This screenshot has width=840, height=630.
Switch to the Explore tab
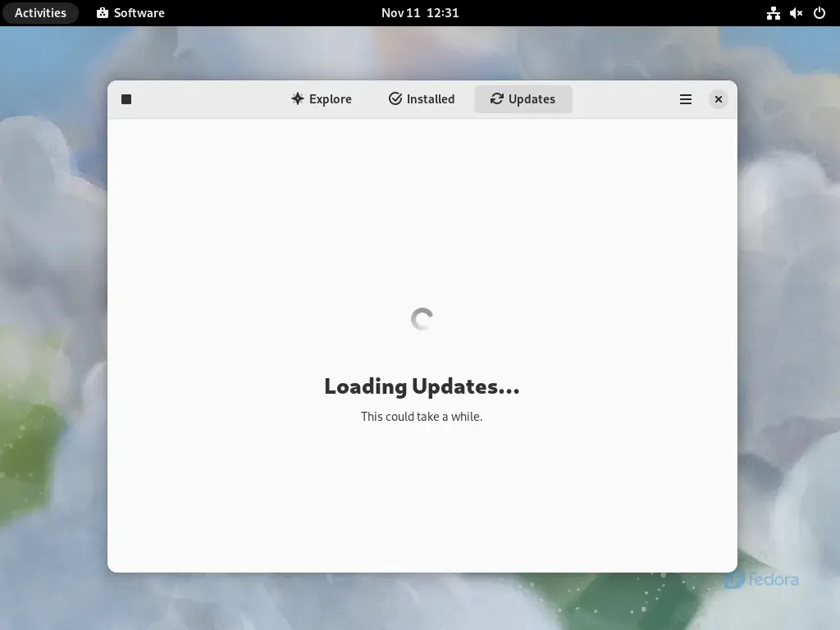322,99
